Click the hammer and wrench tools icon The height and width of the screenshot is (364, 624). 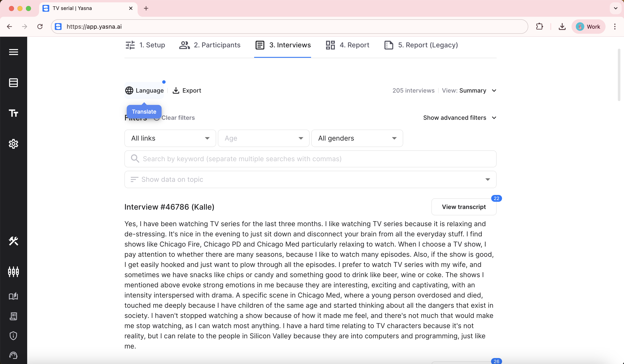click(13, 241)
